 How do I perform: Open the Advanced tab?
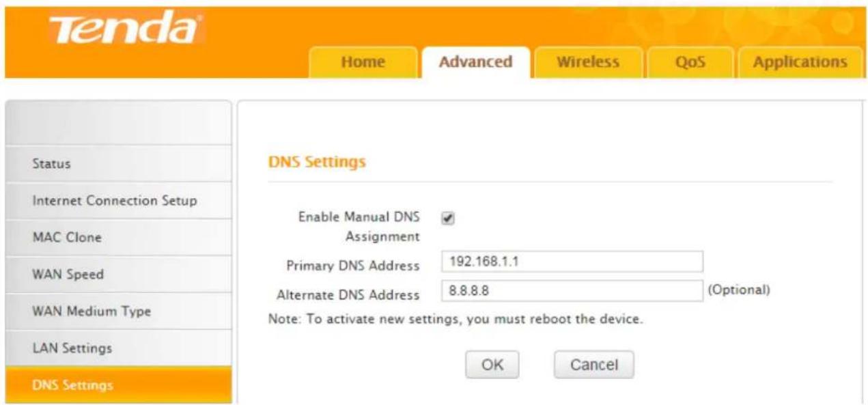tap(475, 62)
